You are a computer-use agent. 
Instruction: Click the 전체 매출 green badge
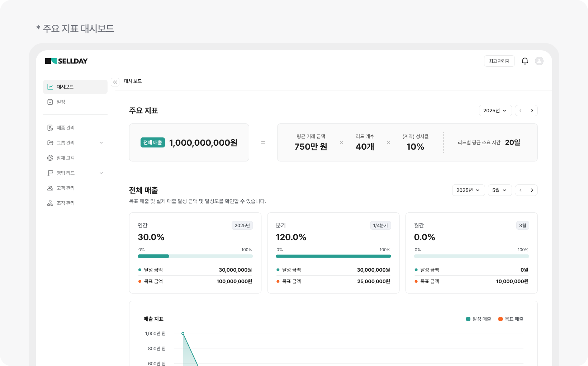click(153, 142)
